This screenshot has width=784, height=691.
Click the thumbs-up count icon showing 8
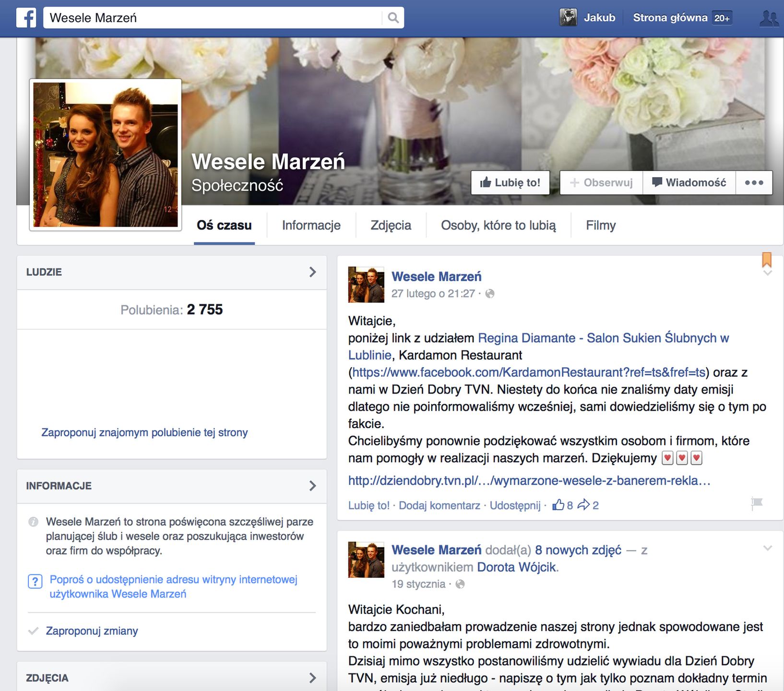[558, 505]
